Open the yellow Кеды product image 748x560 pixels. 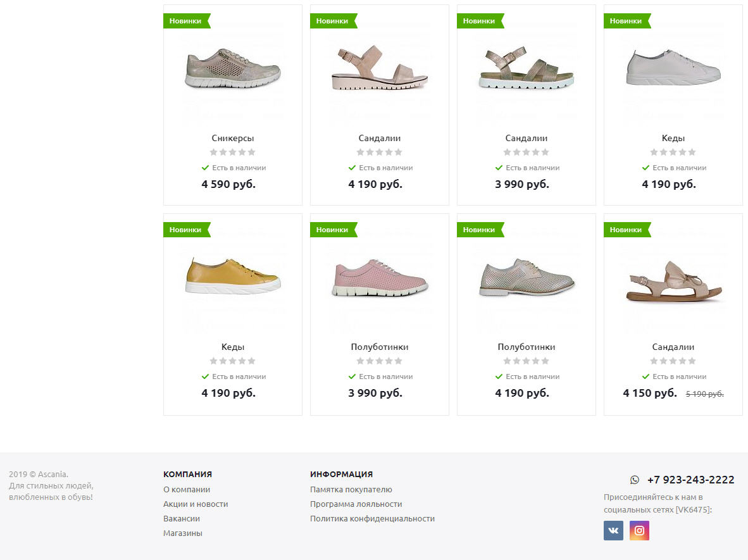233,276
